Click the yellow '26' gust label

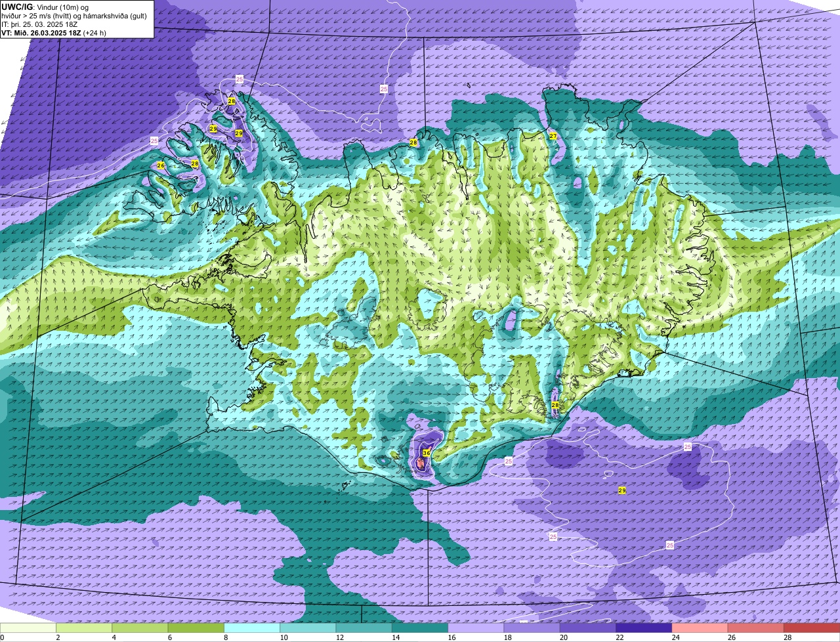tap(161, 165)
